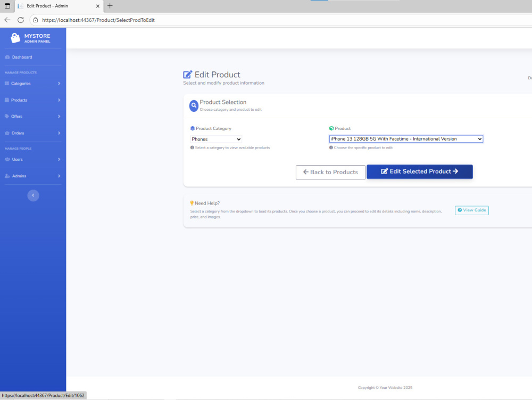
Task: Click the Edit Product pencil heading icon
Action: point(188,75)
